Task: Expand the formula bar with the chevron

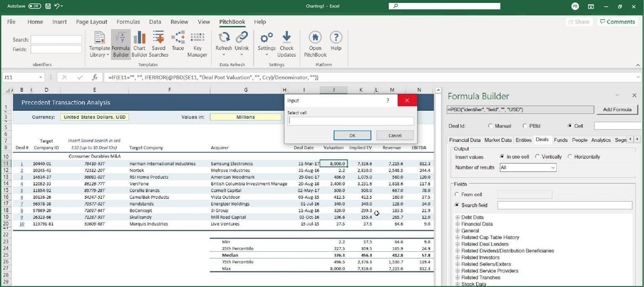Action: tap(638, 77)
